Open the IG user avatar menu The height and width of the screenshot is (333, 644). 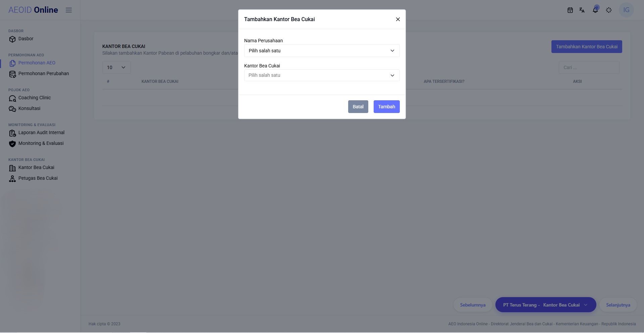626,10
